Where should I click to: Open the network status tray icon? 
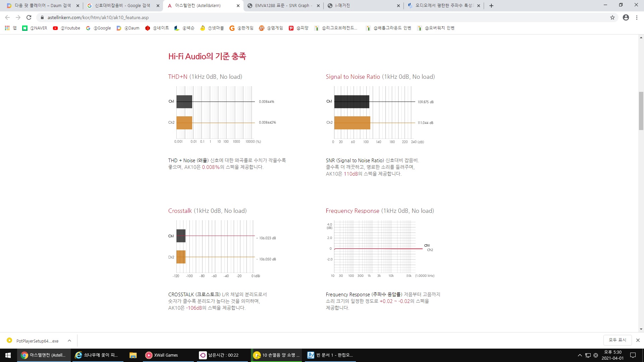click(588, 355)
